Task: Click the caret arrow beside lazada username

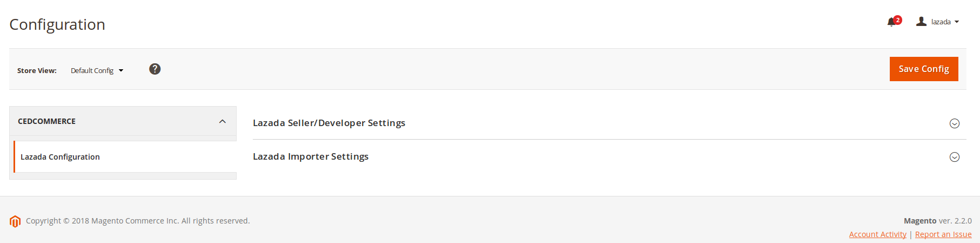Action: click(957, 22)
